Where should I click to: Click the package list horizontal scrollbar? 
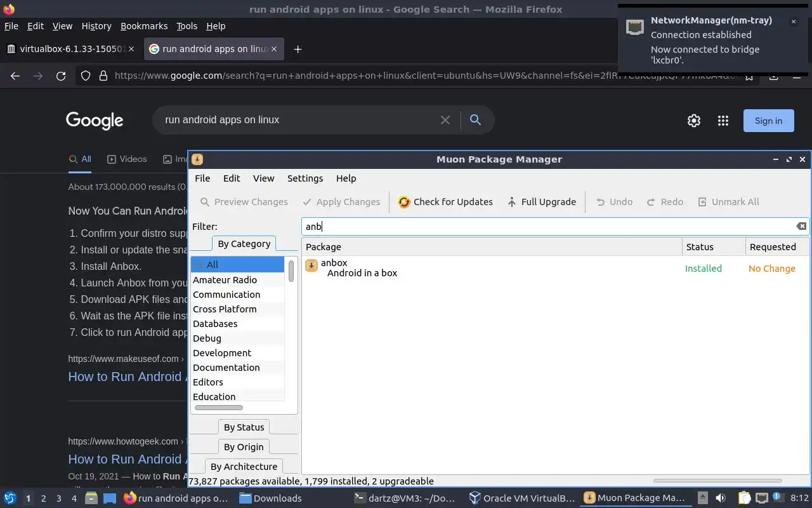tap(717, 481)
